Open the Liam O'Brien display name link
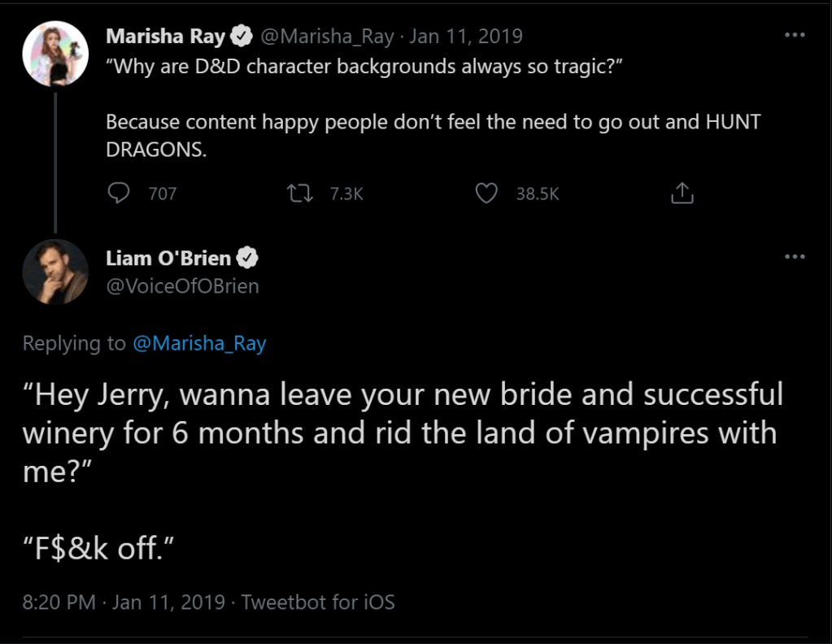 [168, 259]
